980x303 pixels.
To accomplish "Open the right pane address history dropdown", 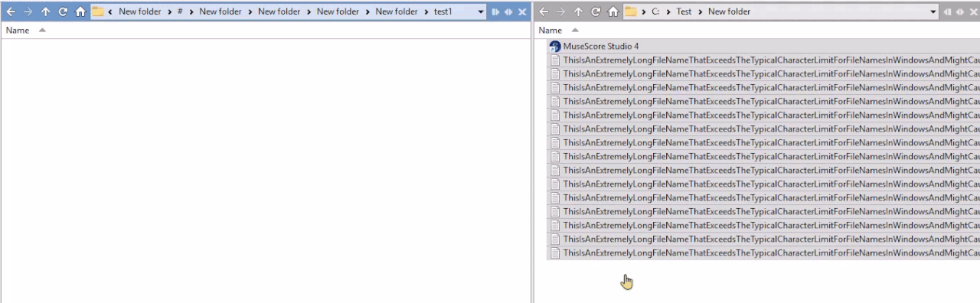I will pyautogui.click(x=933, y=11).
